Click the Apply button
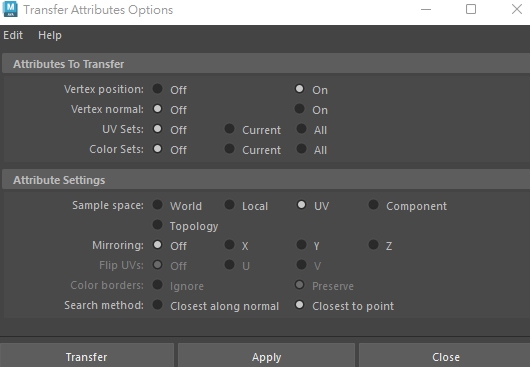The image size is (530, 367). pos(266,357)
